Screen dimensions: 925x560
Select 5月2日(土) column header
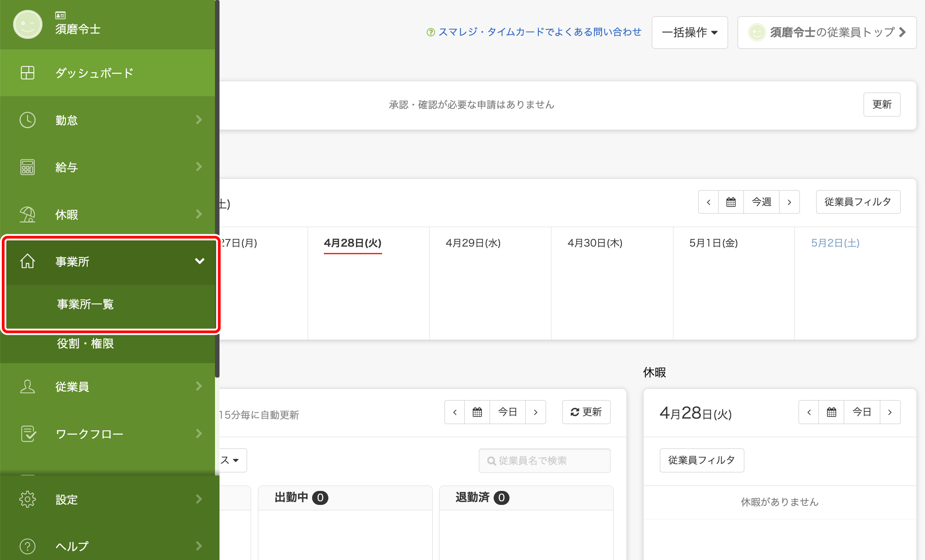[x=836, y=243]
